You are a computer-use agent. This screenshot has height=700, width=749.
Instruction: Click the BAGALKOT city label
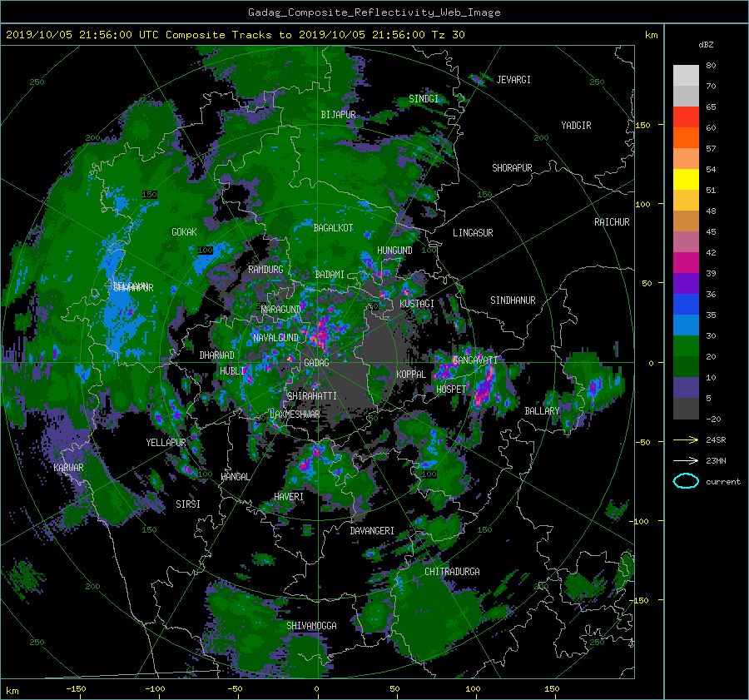click(x=333, y=228)
